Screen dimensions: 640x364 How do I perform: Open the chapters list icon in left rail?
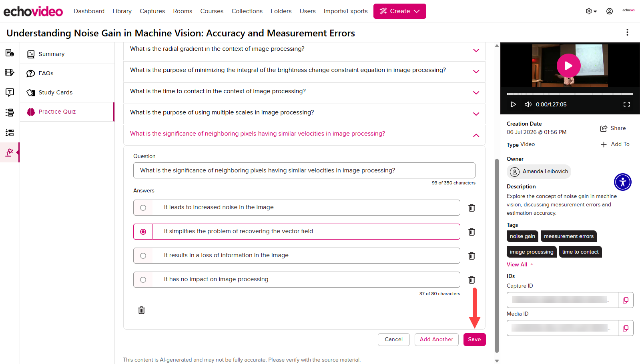point(10,112)
